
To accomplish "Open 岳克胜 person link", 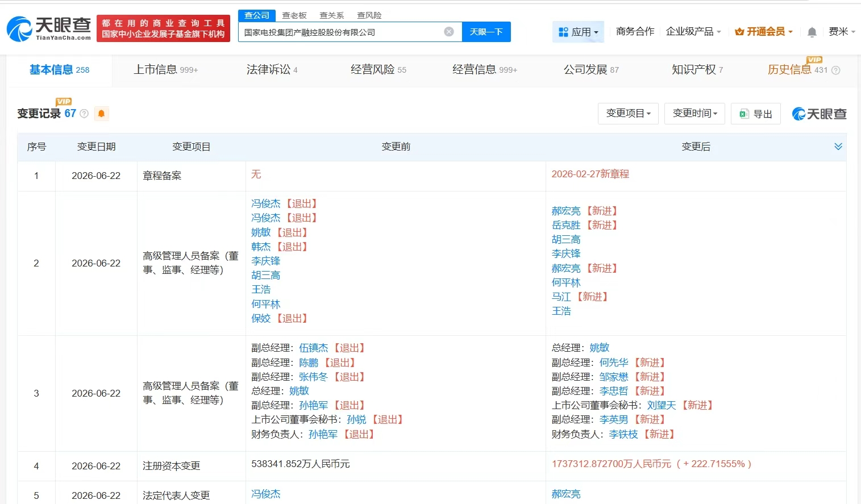I will 566,225.
